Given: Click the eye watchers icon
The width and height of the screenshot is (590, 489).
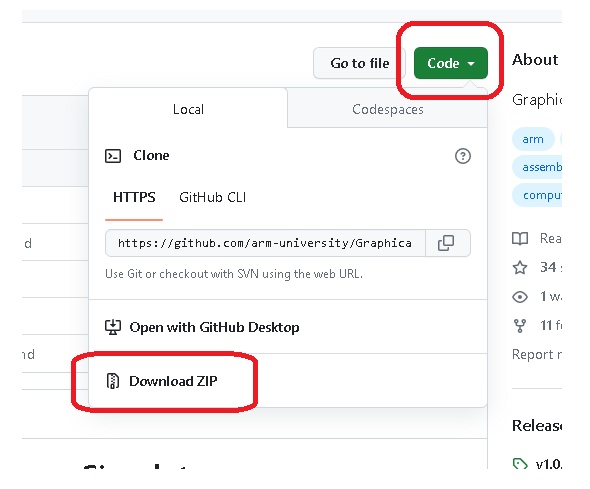Looking at the screenshot, I should click(x=520, y=297).
